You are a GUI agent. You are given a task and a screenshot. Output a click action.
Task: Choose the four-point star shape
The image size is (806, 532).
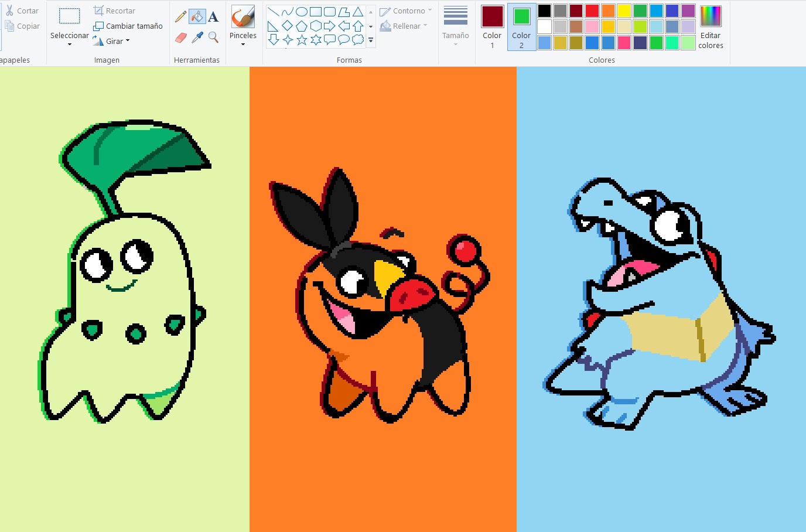287,40
